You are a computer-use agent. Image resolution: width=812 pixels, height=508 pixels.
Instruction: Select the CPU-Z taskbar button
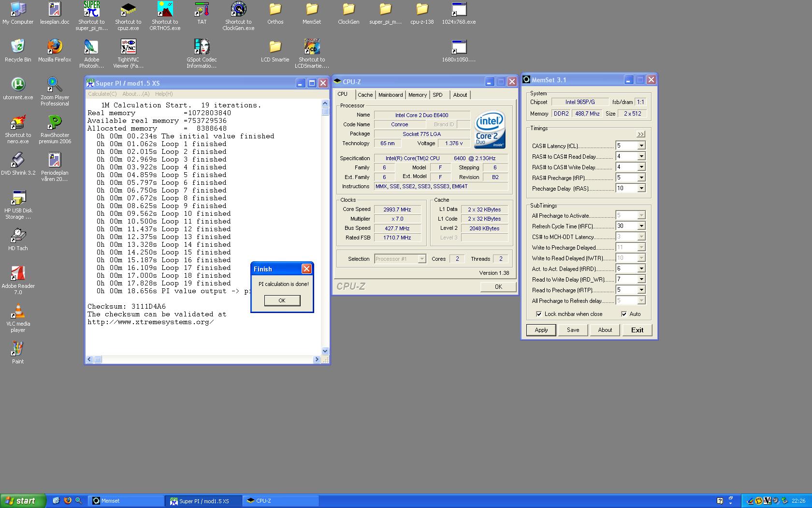281,501
